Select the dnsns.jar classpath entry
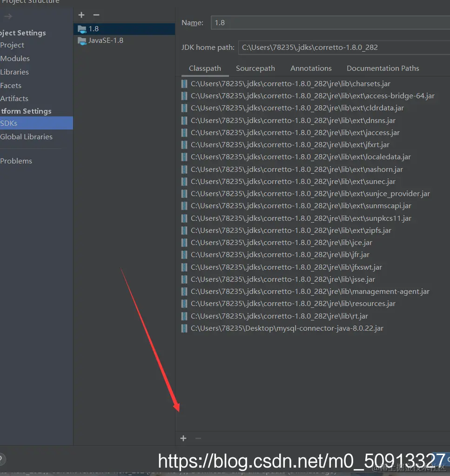Screen dimensions: 450x476 tap(293, 121)
